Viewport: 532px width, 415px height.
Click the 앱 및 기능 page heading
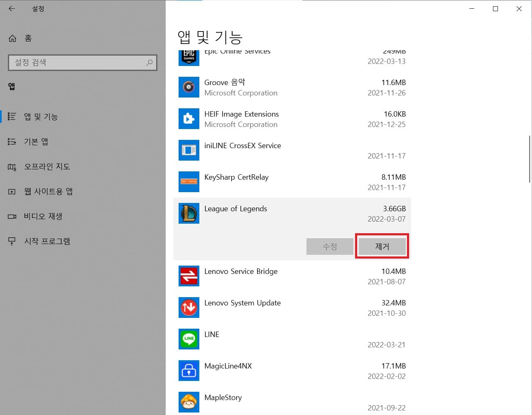coord(210,37)
